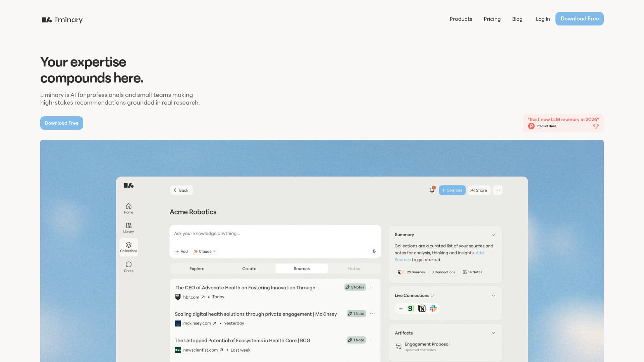Screen dimensions: 644x362
Task: Collapse the Summary panel
Action: [493, 235]
